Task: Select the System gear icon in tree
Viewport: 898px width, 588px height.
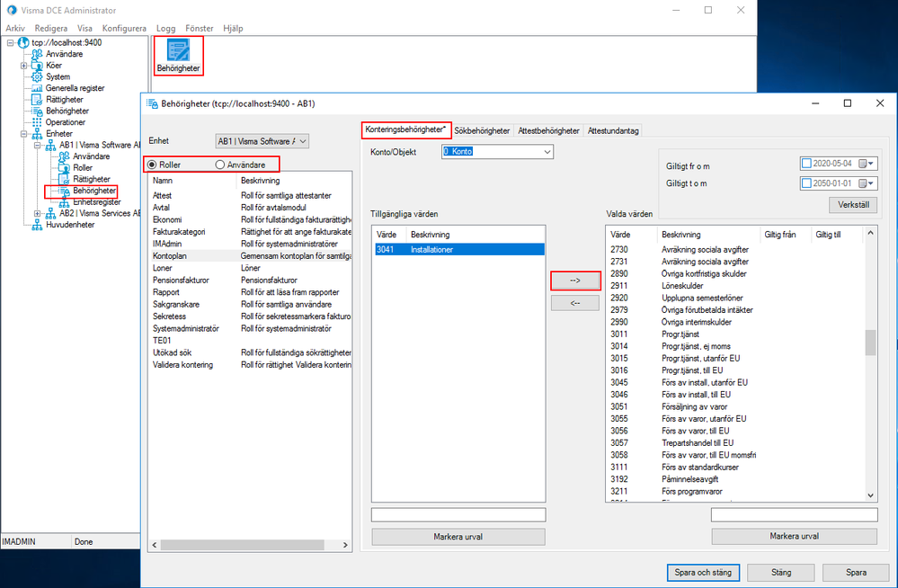Action: click(x=37, y=76)
